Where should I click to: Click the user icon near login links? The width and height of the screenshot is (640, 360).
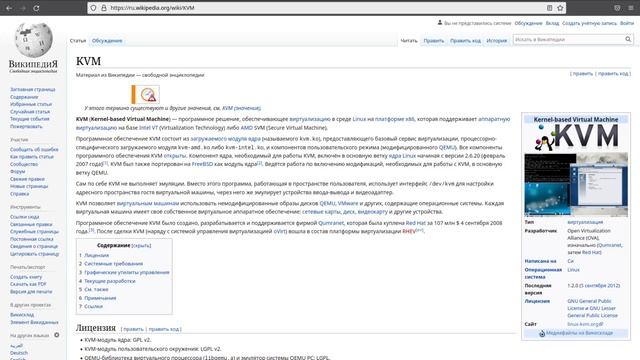coord(440,23)
